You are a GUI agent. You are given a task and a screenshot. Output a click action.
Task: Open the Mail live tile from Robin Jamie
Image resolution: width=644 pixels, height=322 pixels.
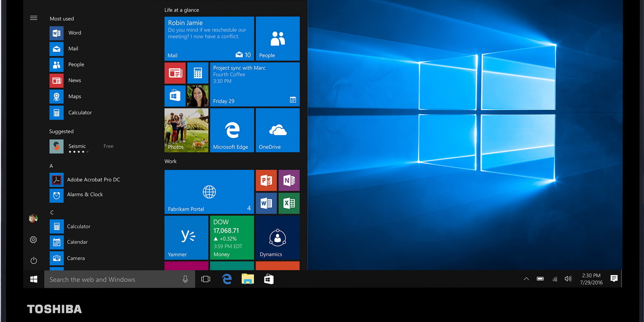(209, 38)
